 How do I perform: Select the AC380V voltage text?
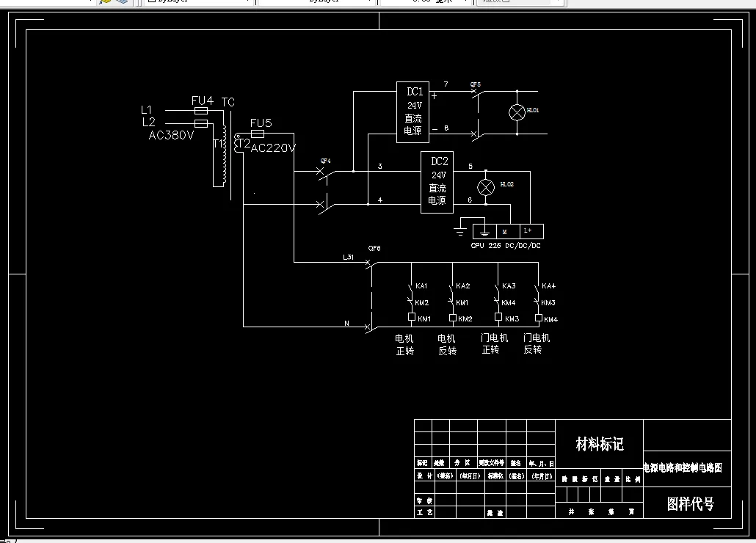click(x=171, y=136)
